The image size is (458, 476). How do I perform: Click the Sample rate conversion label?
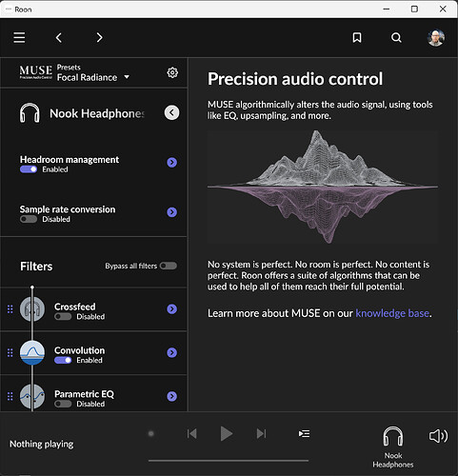pyautogui.click(x=68, y=209)
